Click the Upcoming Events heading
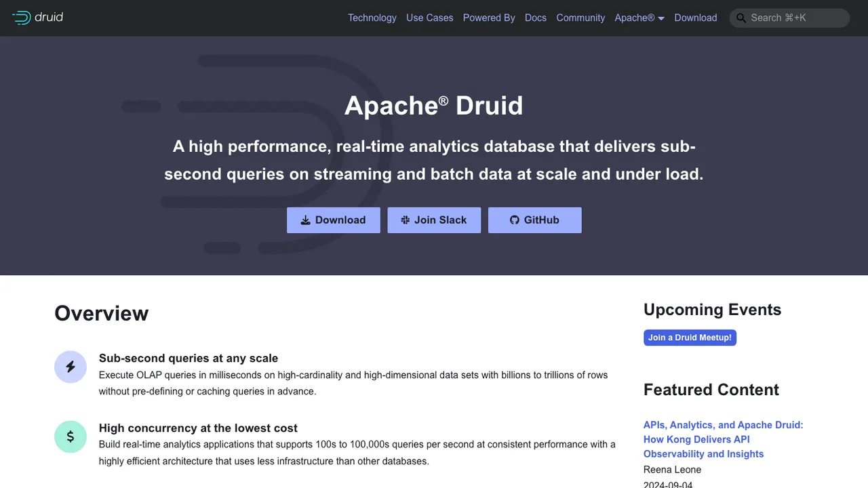Screen dimensions: 868x488 (x=712, y=310)
